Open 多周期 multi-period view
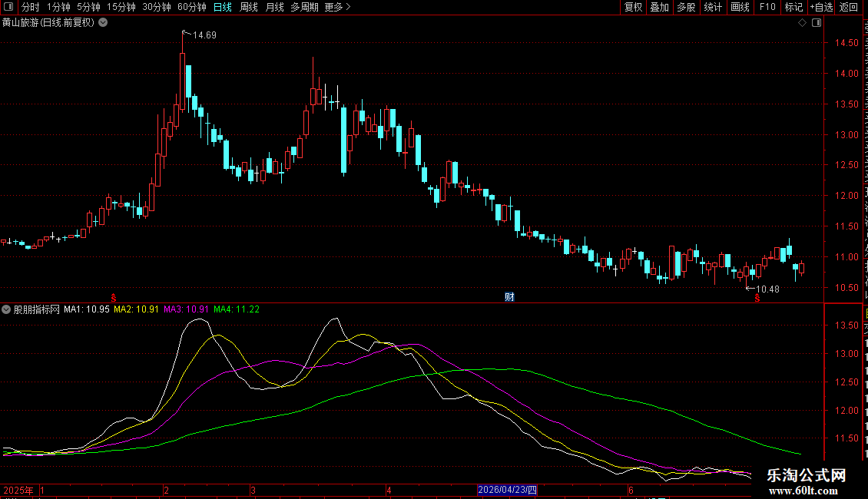 [x=304, y=7]
